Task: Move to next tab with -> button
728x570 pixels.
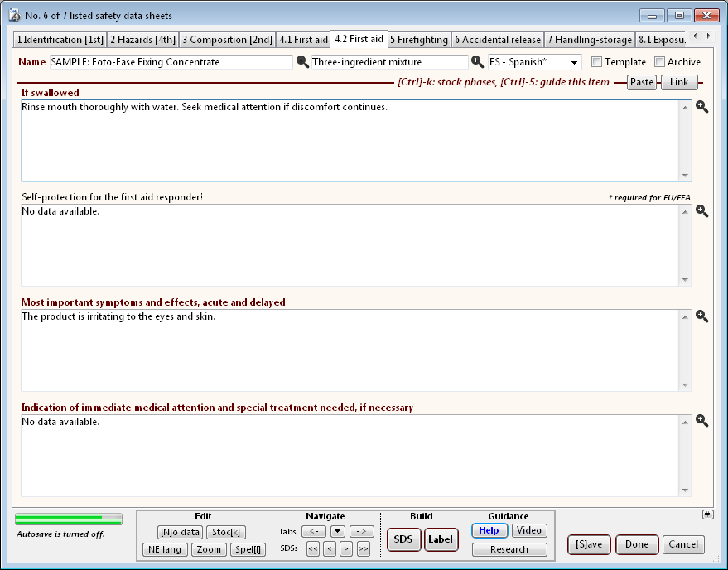Action: (x=362, y=531)
